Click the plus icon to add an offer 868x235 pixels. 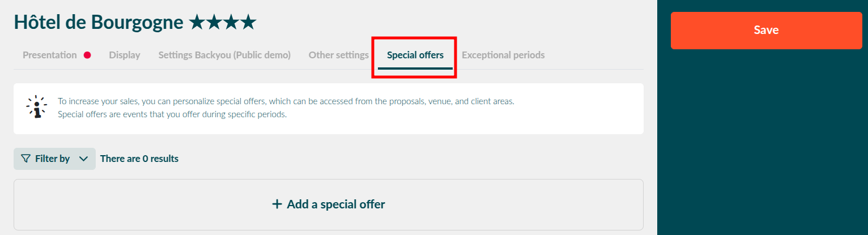coord(277,204)
